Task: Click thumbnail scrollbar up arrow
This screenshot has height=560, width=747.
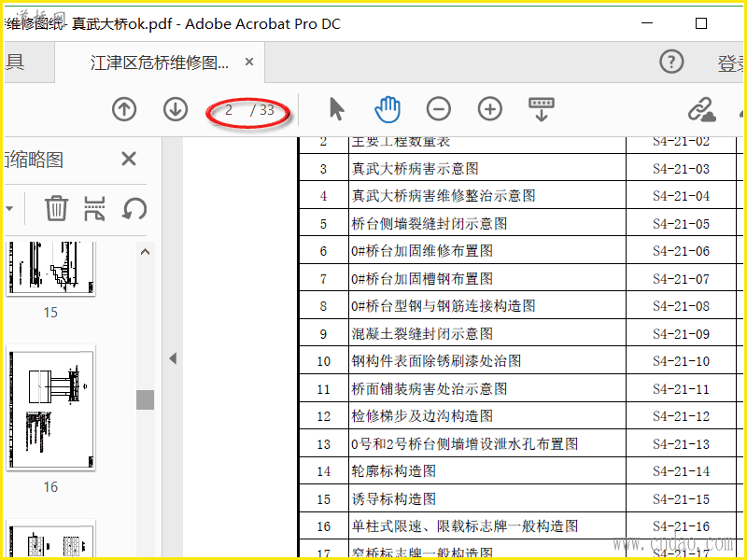Action: 145,252
